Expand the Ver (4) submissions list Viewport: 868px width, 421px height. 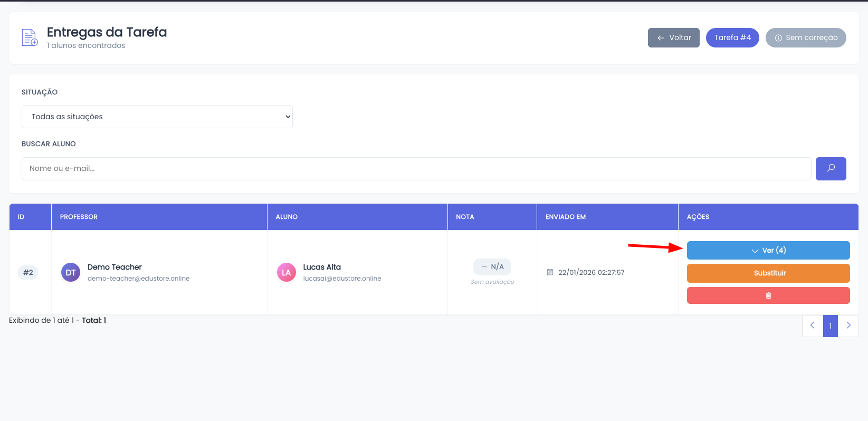tap(768, 250)
